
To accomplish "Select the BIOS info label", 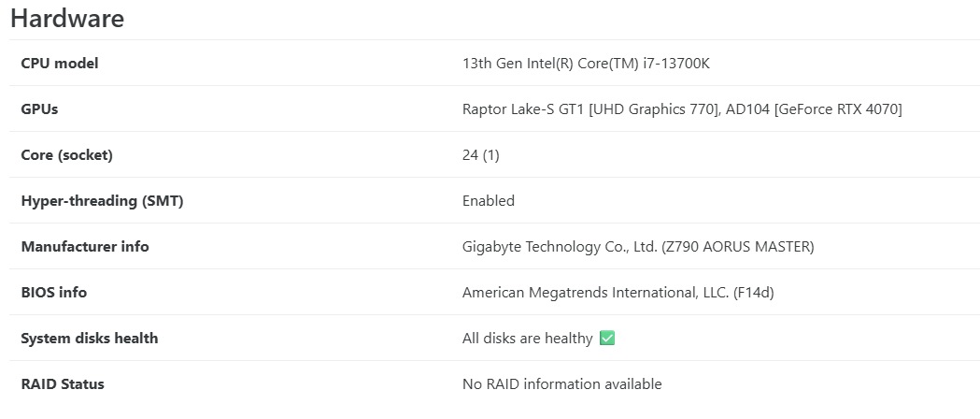I will click(54, 293).
